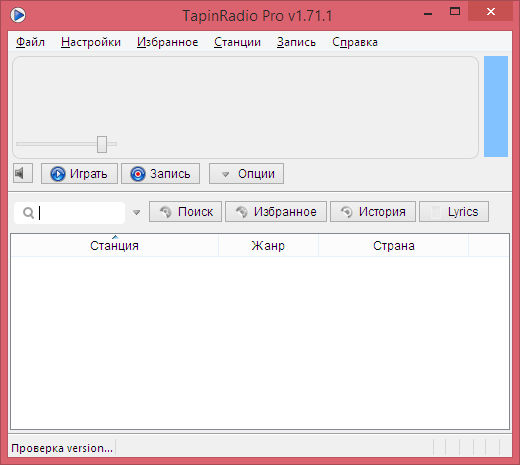Switch to the Поиск tab

tap(185, 212)
